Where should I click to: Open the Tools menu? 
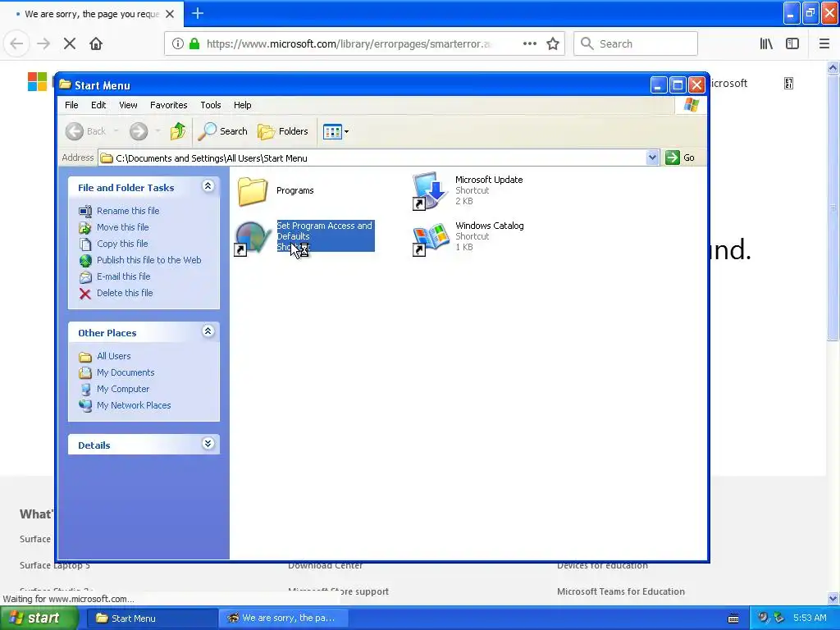coord(211,105)
